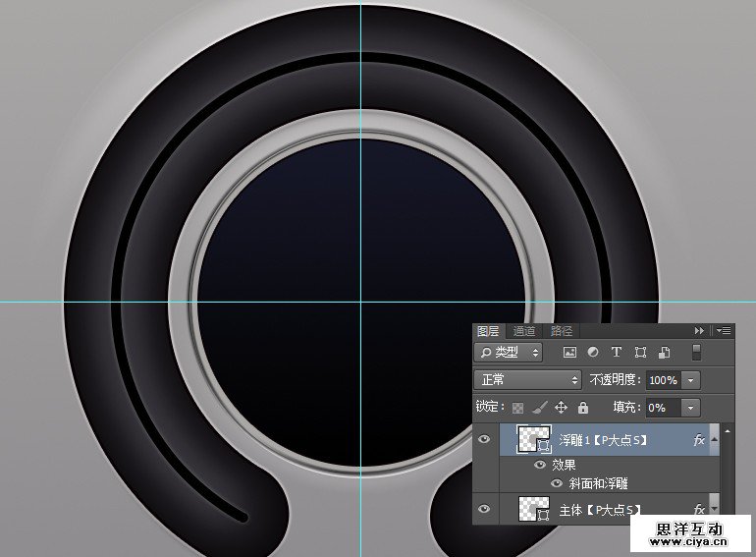The width and height of the screenshot is (756, 557).
Task: Hide the 主体 layer
Action: (x=484, y=509)
